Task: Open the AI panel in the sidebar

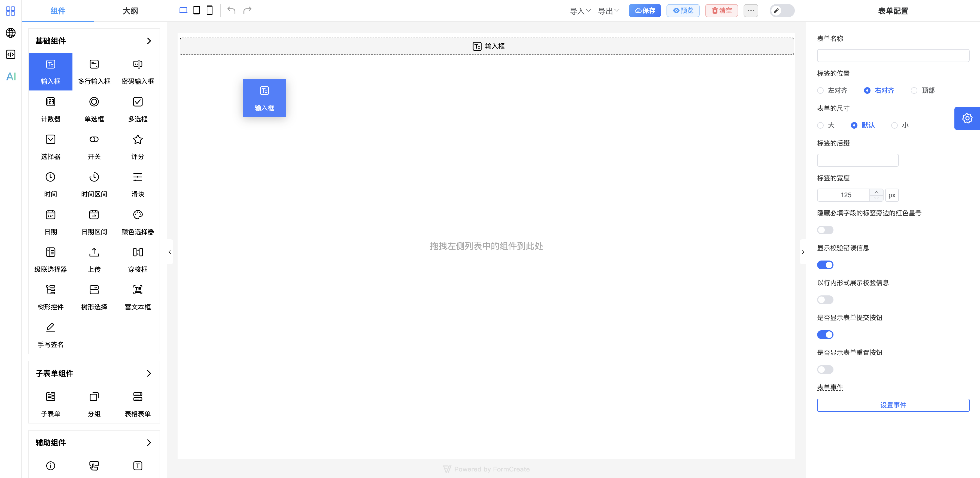Action: 10,77
